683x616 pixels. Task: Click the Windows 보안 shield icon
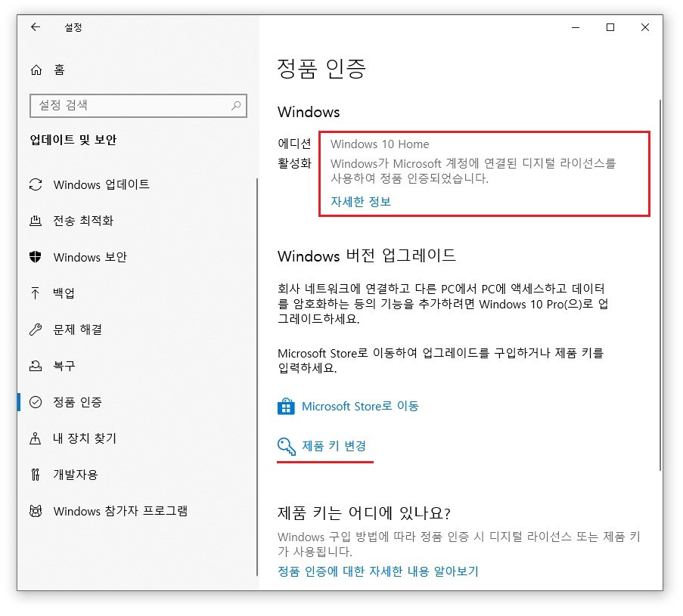(x=36, y=257)
